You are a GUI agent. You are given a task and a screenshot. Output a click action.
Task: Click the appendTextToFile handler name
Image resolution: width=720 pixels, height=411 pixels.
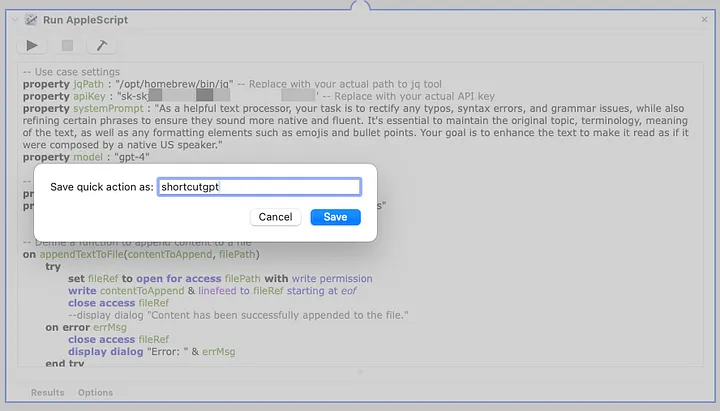(81, 254)
